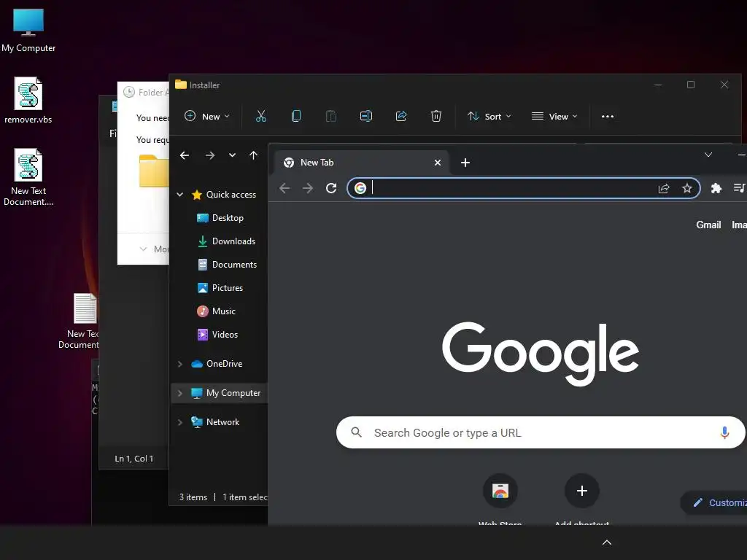747x560 pixels.
Task: Show hidden icons in the taskbar tray
Action: (607, 542)
